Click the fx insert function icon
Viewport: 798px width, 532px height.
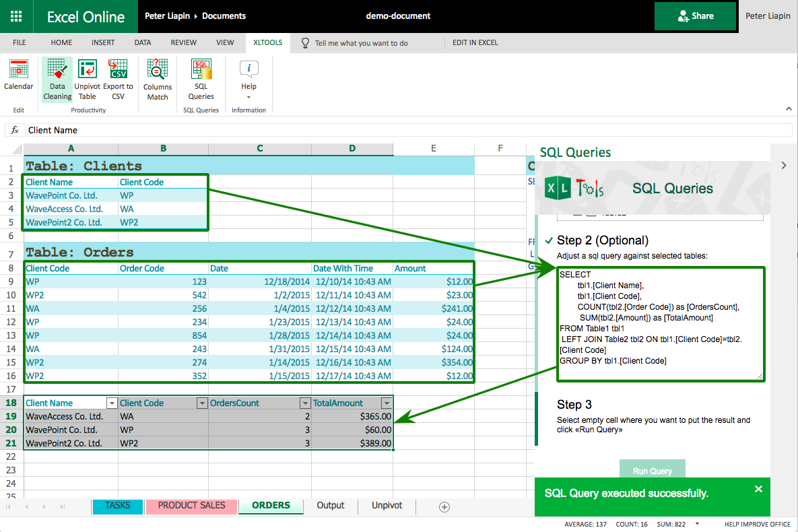pyautogui.click(x=15, y=131)
